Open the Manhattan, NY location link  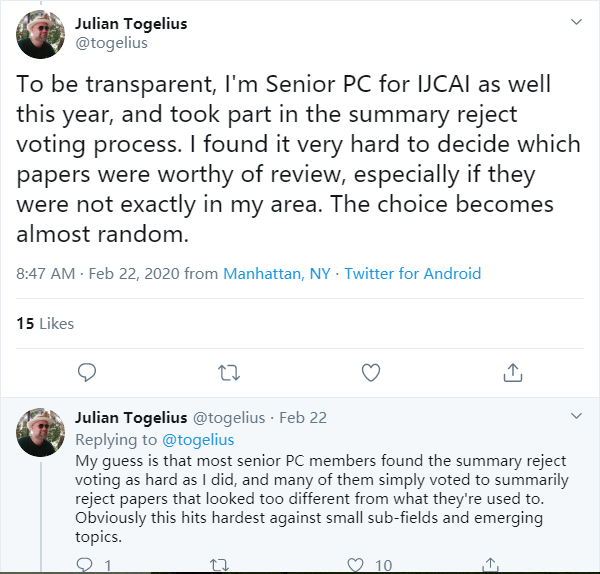277,273
